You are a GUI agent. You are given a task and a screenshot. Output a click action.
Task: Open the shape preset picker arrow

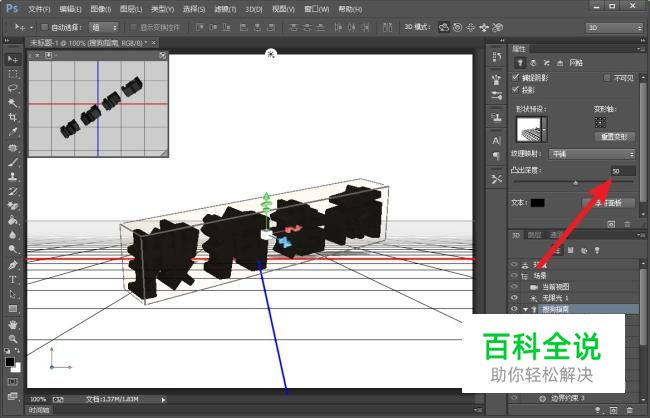click(x=544, y=129)
